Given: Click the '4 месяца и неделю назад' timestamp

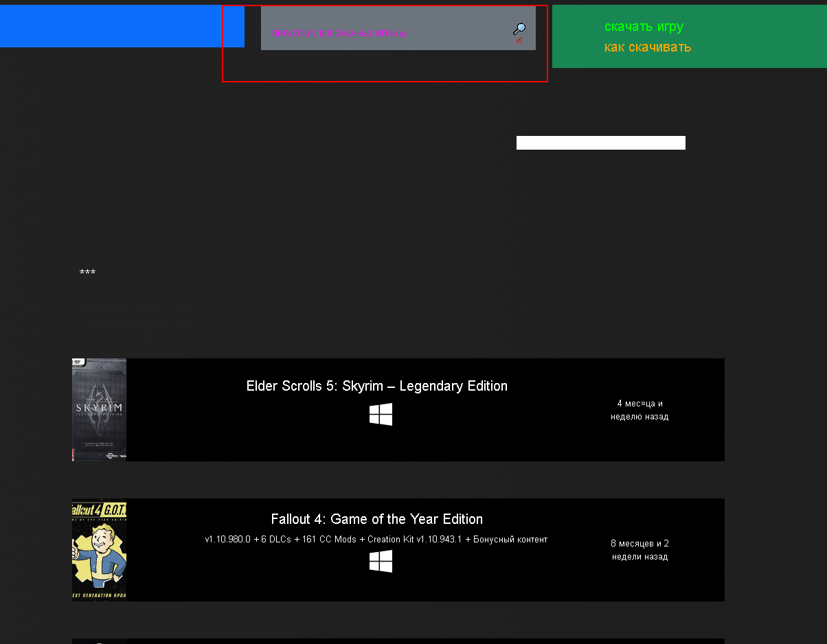Looking at the screenshot, I should click(x=639, y=410).
